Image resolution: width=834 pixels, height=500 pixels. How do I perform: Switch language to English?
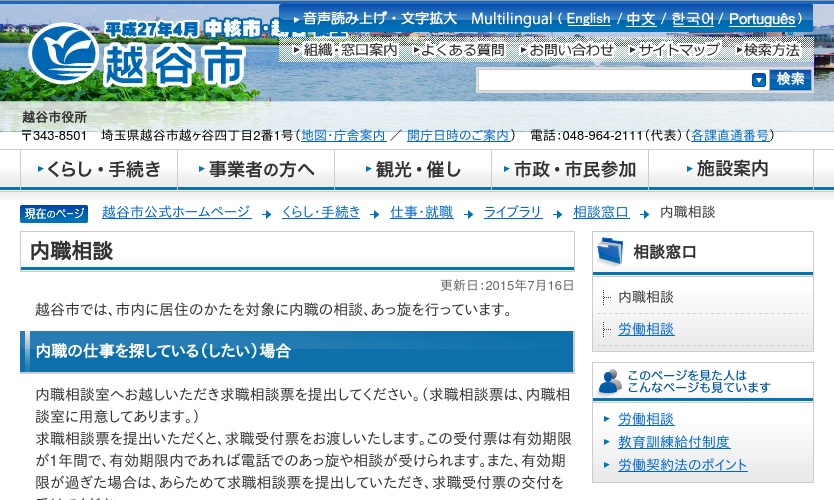click(x=588, y=19)
